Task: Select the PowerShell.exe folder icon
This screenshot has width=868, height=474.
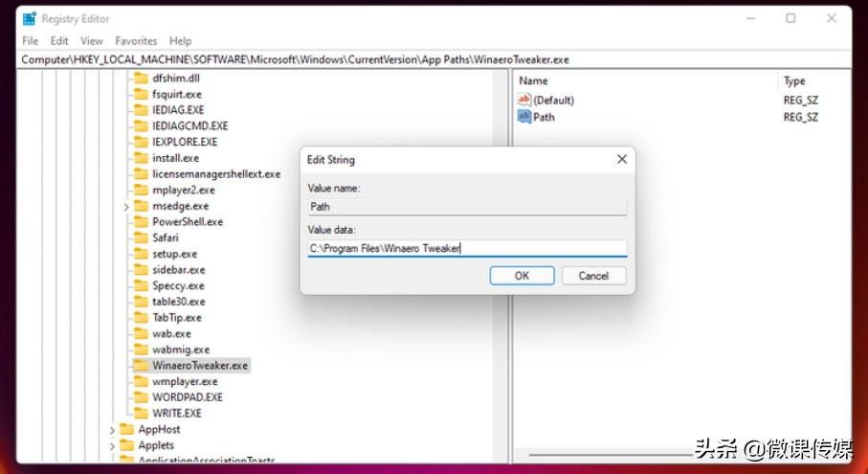Action: (x=142, y=221)
